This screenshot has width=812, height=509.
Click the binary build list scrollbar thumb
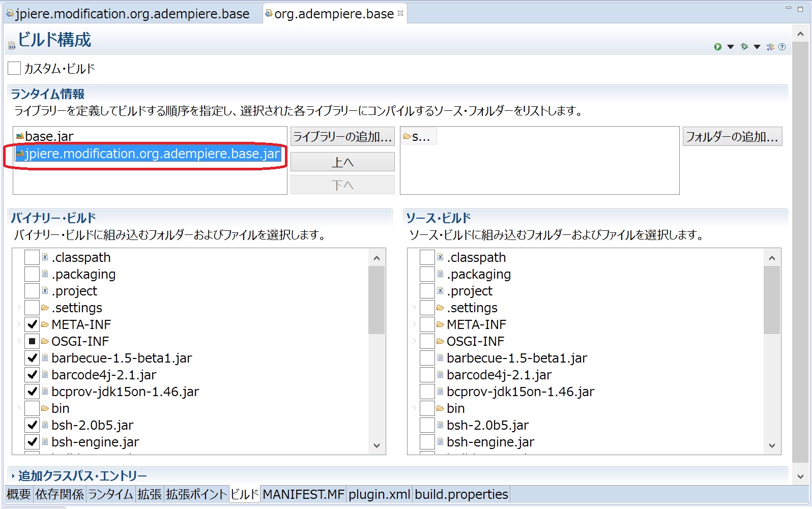point(376,300)
